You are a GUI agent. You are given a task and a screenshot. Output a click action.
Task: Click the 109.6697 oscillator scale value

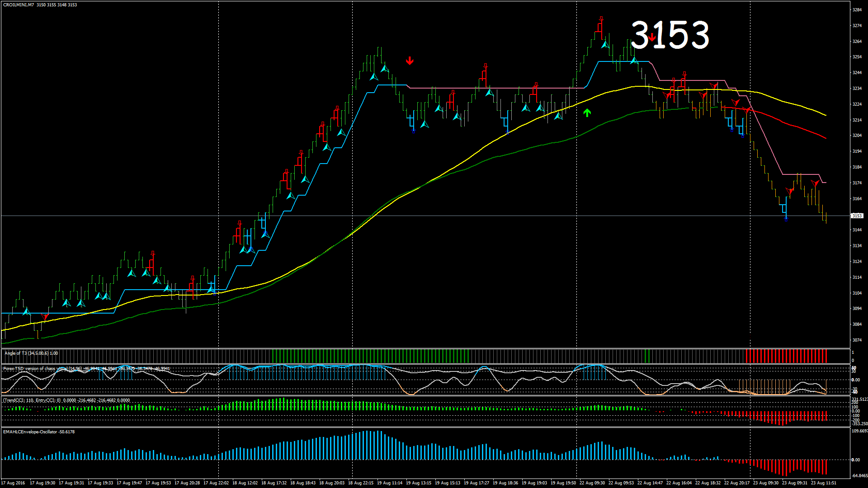[x=859, y=431]
